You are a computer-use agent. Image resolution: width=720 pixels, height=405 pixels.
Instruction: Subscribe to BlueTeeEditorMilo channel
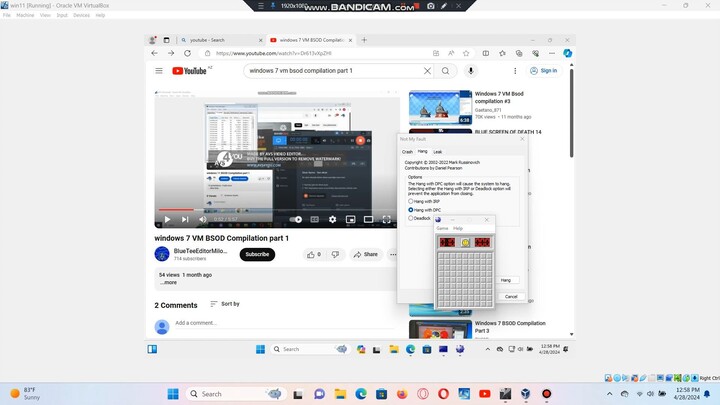coord(257,254)
